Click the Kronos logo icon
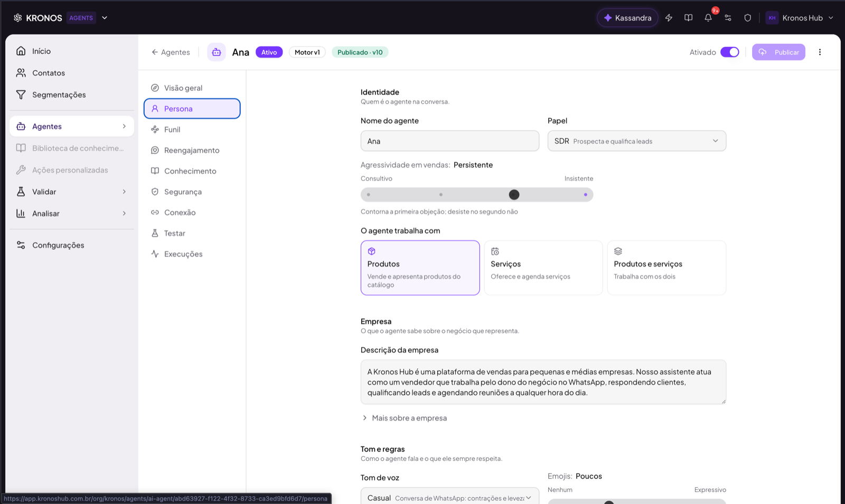845x504 pixels. (17, 18)
